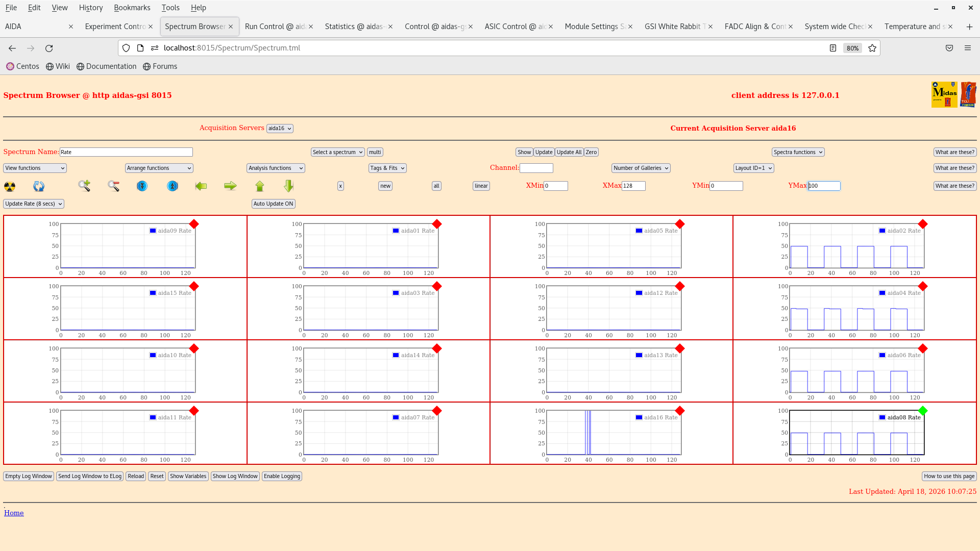Image resolution: width=980 pixels, height=551 pixels.
Task: Click the green up arrow icon
Action: pyautogui.click(x=260, y=186)
